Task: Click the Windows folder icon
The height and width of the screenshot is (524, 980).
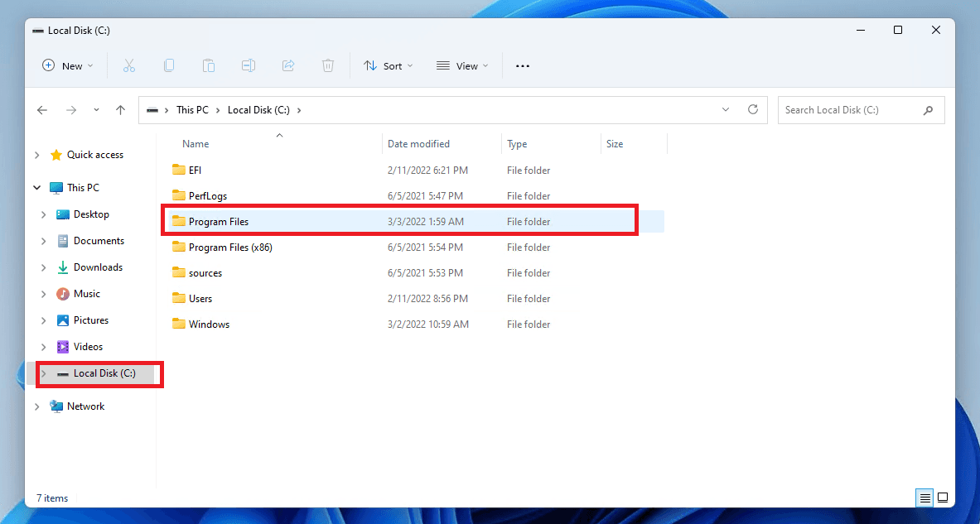Action: [x=179, y=324]
